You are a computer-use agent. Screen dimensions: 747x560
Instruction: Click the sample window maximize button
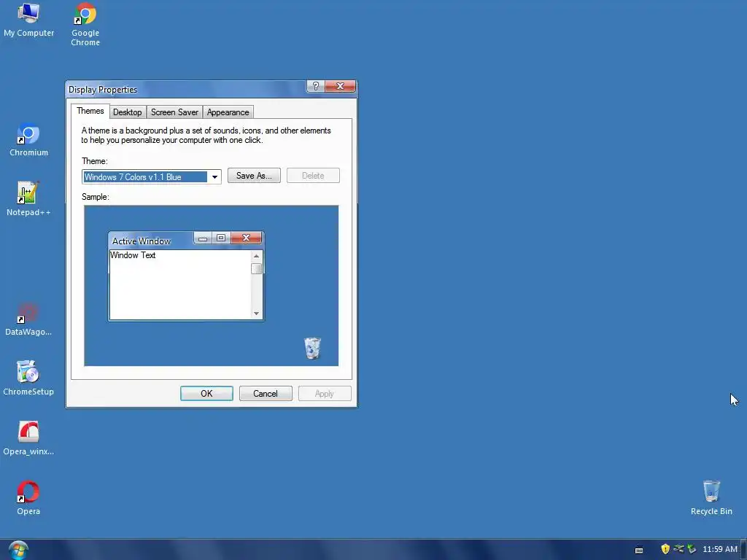click(221, 238)
